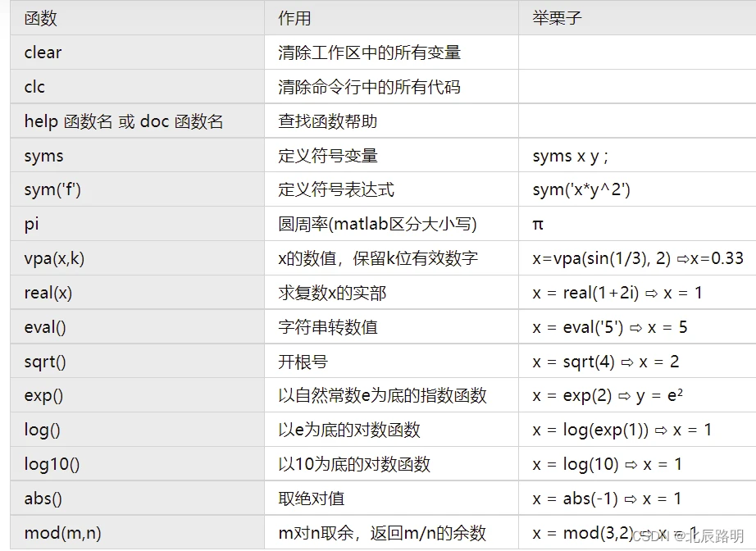Select the clc function cell

tap(35, 87)
